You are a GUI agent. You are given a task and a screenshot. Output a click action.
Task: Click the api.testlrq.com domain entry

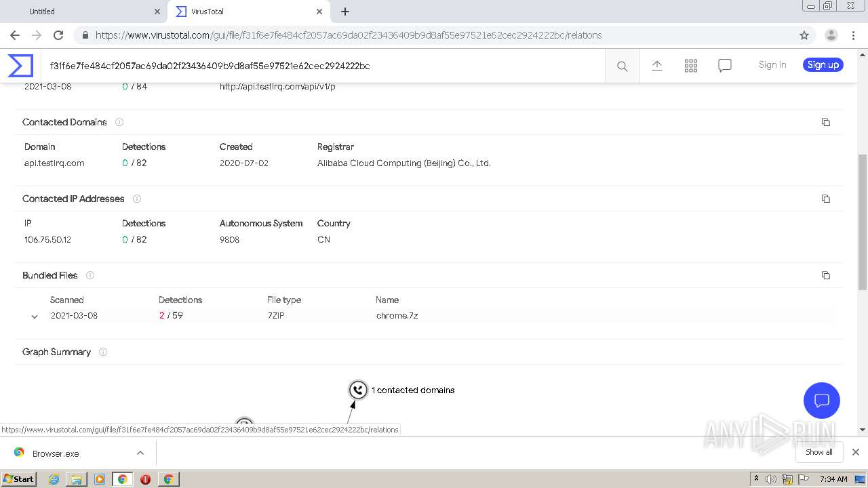point(54,163)
